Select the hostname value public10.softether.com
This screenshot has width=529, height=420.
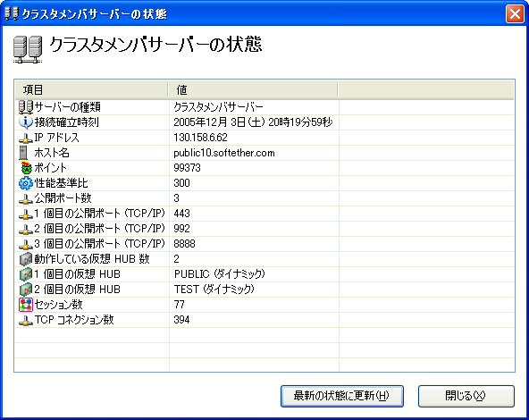pyautogui.click(x=224, y=153)
